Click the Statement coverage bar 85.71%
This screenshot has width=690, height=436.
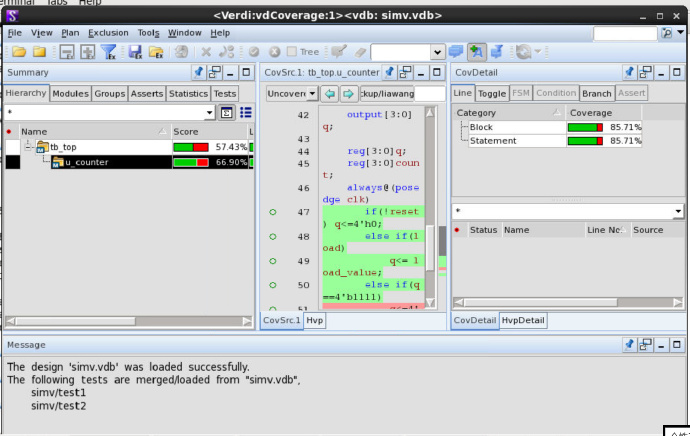coord(585,141)
